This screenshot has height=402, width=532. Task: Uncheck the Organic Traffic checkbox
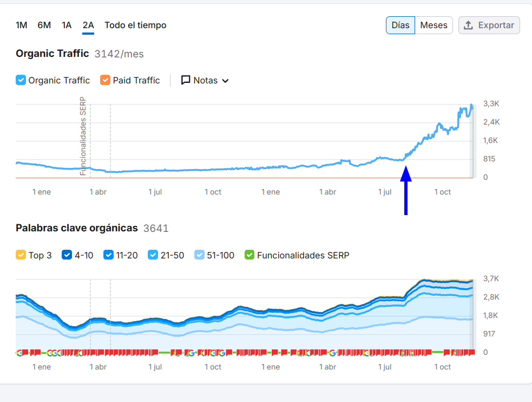21,80
